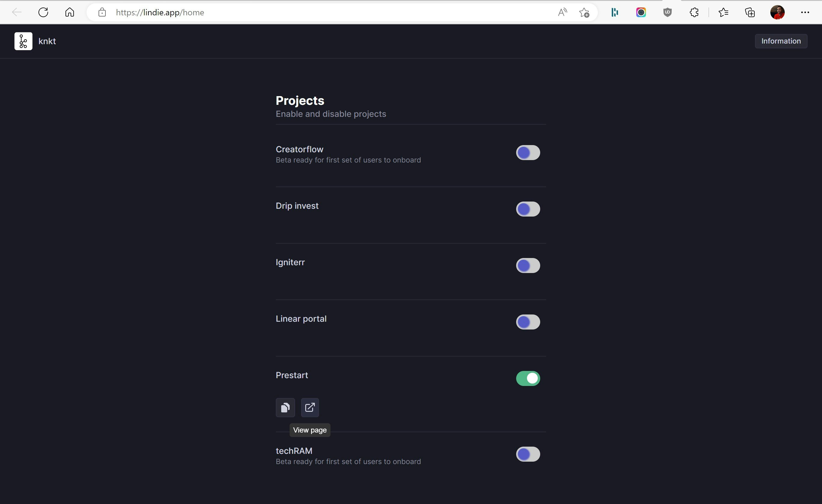Screen dimensions: 822x504
Task: Add this page to favorites
Action: [584, 12]
